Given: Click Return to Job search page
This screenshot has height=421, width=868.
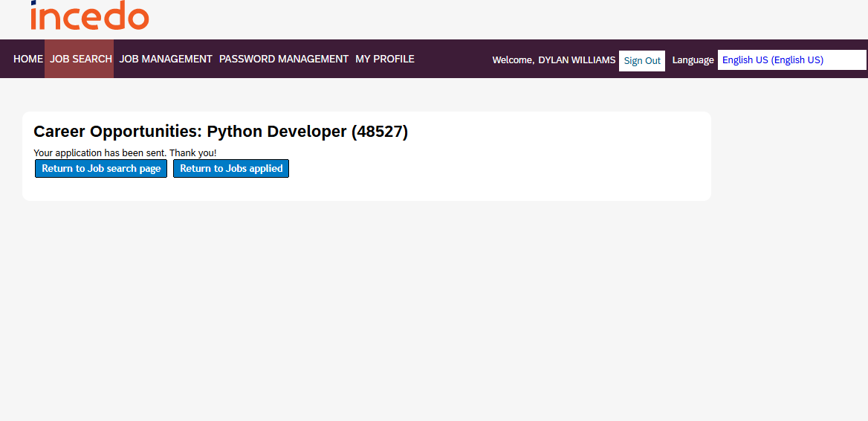Looking at the screenshot, I should [x=101, y=169].
